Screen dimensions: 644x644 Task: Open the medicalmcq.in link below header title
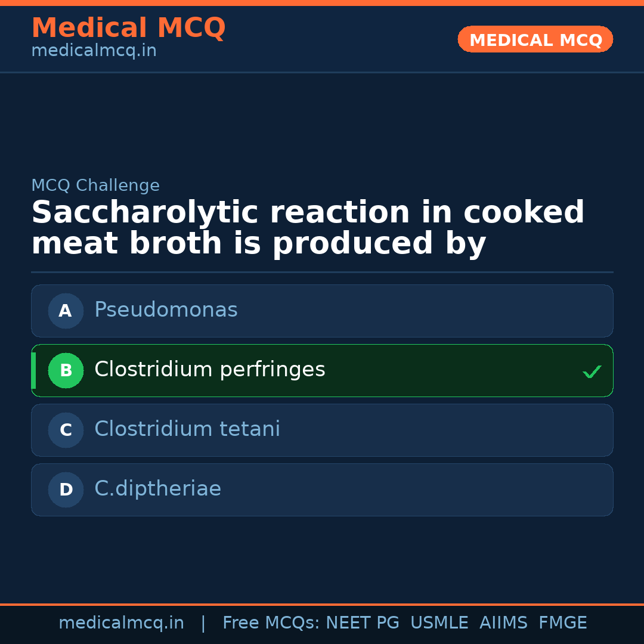(94, 51)
